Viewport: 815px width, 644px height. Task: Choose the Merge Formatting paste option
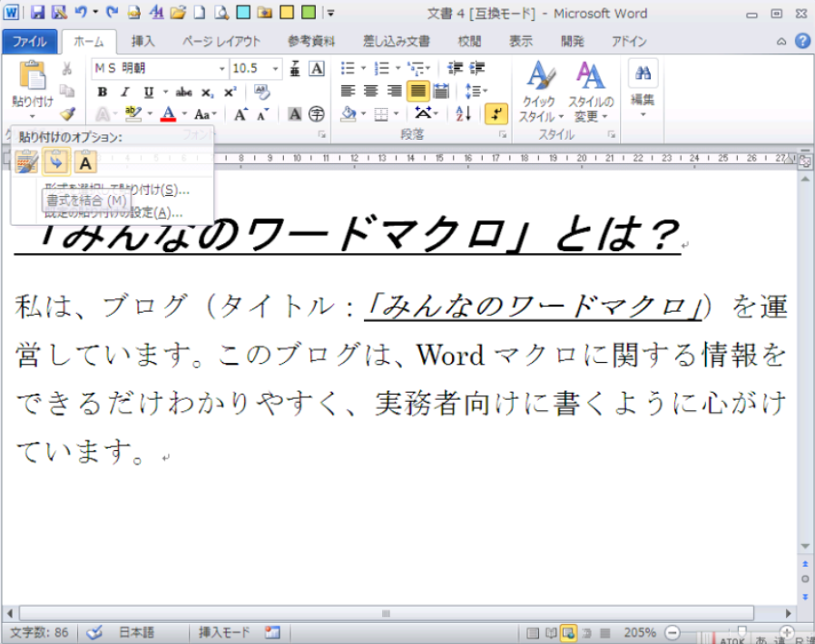pos(56,162)
